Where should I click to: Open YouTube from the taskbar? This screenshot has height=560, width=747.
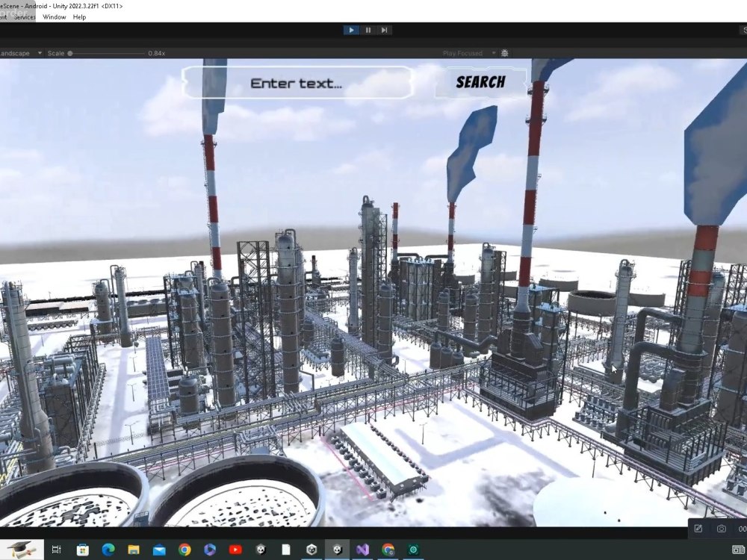pos(235,550)
